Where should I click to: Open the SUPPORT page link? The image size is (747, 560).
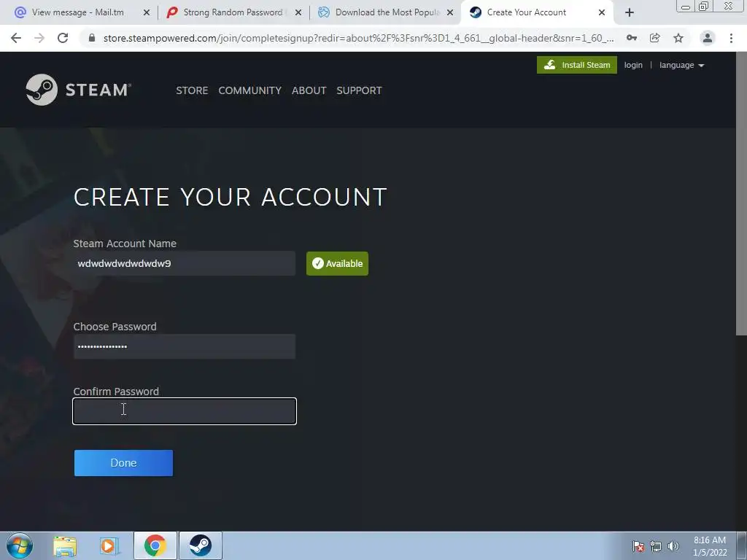(359, 90)
